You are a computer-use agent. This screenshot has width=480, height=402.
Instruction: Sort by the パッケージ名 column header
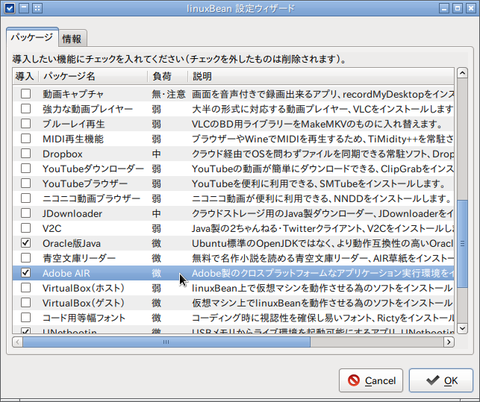[93, 76]
